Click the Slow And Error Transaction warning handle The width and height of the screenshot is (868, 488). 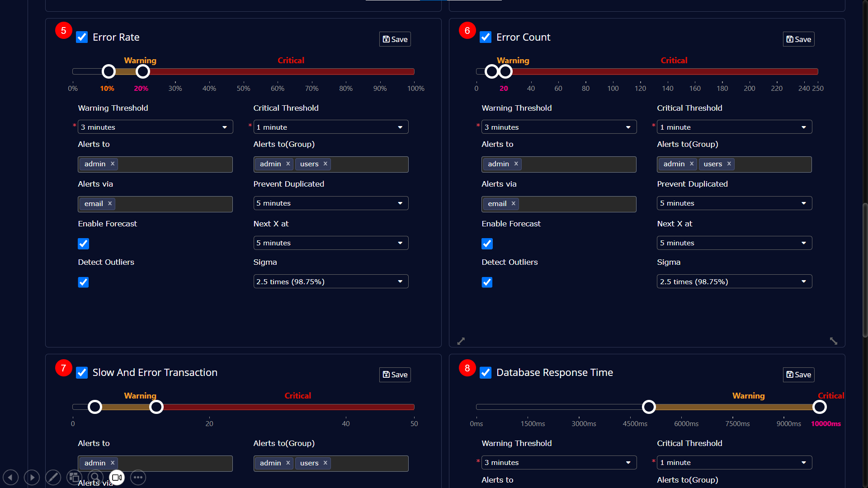pyautogui.click(x=95, y=407)
